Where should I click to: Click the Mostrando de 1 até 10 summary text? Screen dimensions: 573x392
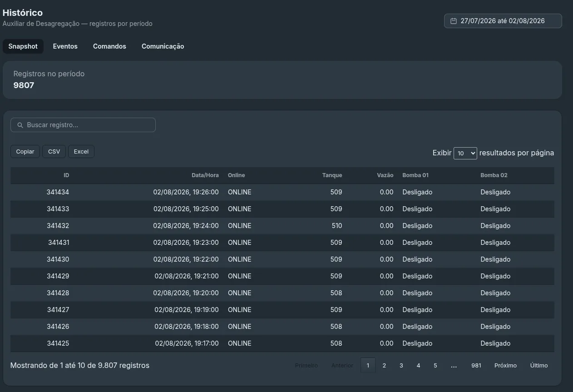79,365
